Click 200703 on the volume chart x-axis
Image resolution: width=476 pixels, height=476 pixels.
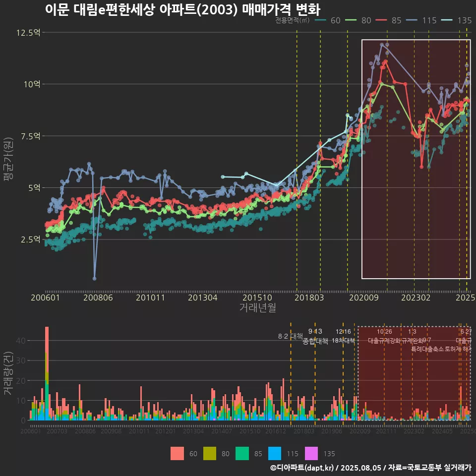point(57,431)
